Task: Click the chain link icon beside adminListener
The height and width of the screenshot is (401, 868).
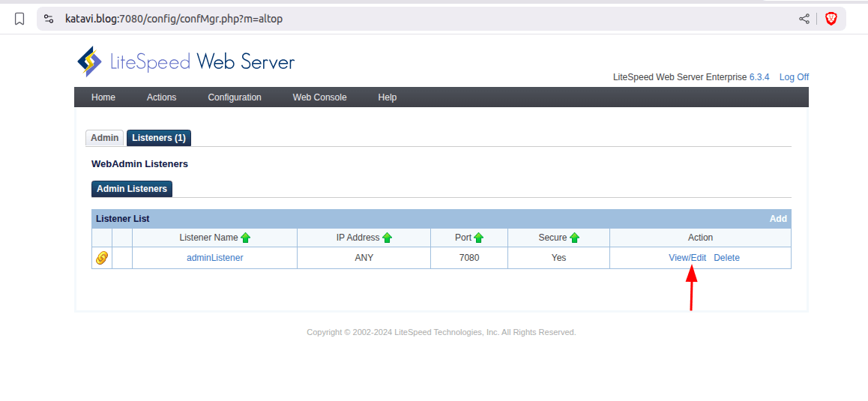Action: pos(102,258)
